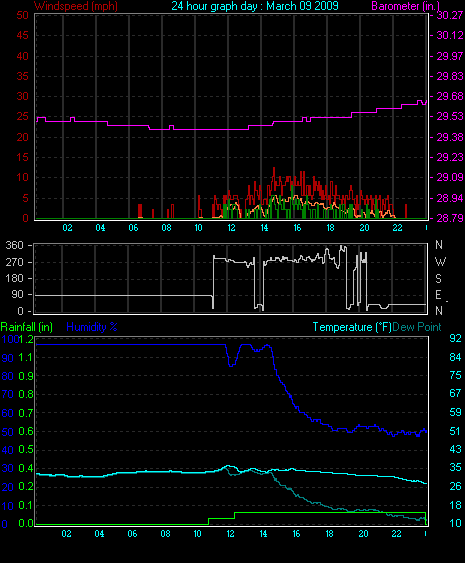Click the rainfall axis value 0.6

(x=26, y=432)
